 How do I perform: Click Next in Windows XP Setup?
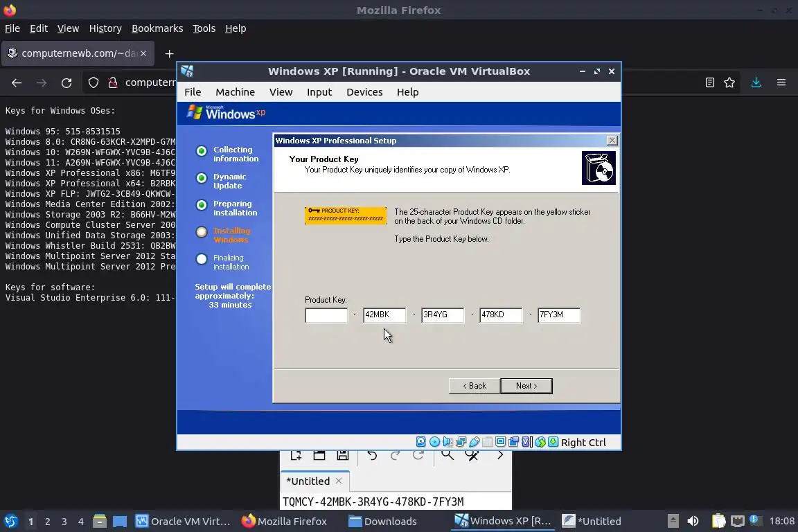[x=526, y=386]
